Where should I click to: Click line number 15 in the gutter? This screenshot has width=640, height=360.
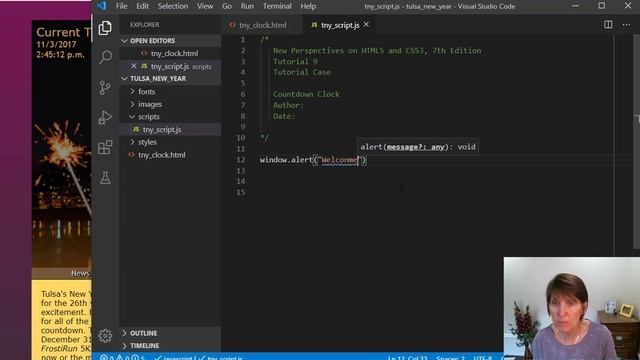coord(241,192)
